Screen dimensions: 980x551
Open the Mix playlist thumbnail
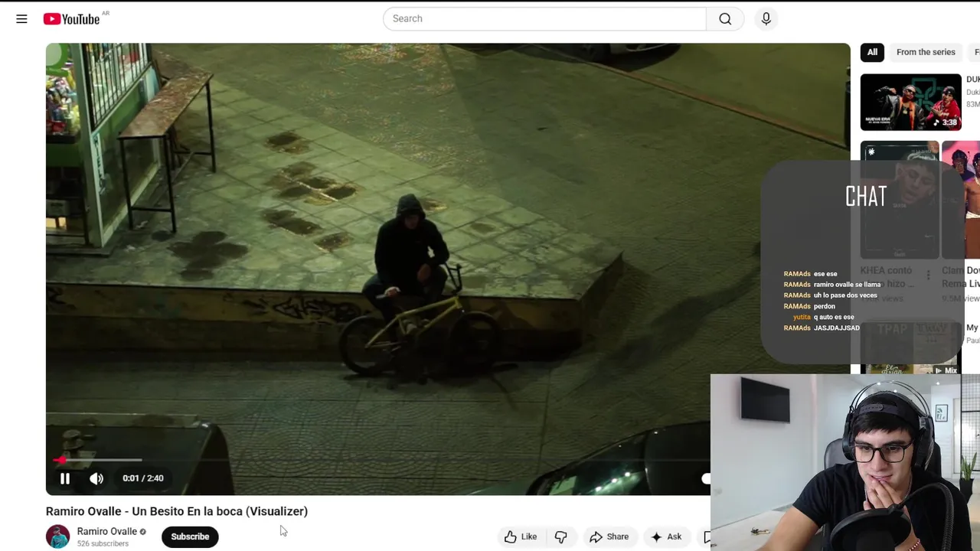tap(910, 348)
